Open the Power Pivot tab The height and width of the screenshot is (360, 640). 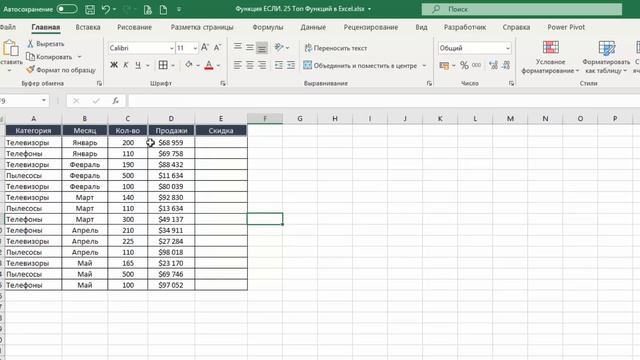[x=566, y=27]
